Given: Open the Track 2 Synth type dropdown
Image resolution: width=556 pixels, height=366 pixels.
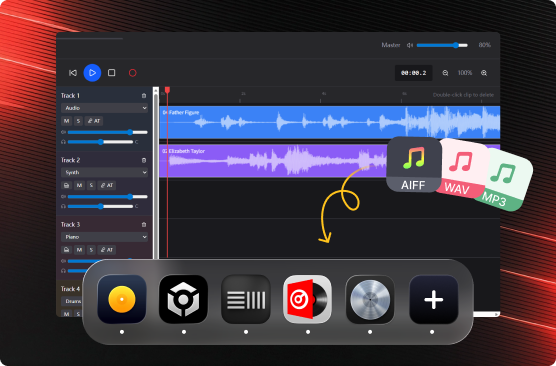Looking at the screenshot, I should [x=104, y=172].
